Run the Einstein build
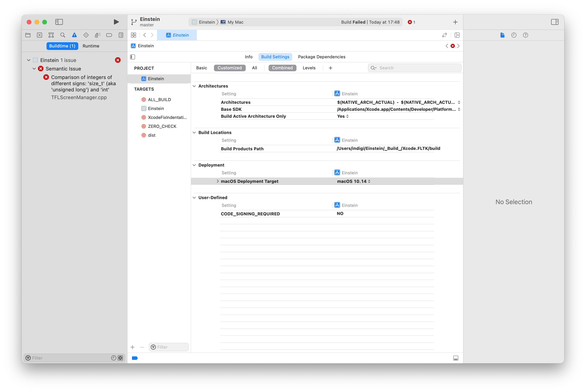Screen dimensions: 586x392 [116, 22]
